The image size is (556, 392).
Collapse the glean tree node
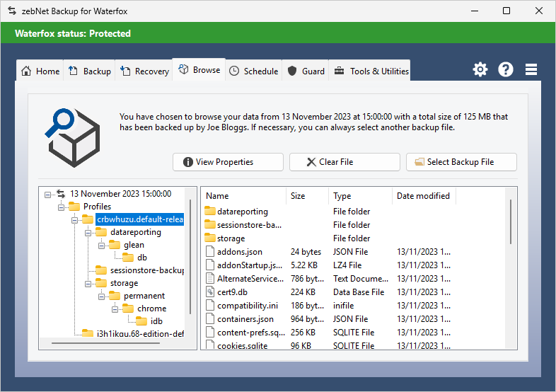coord(101,245)
